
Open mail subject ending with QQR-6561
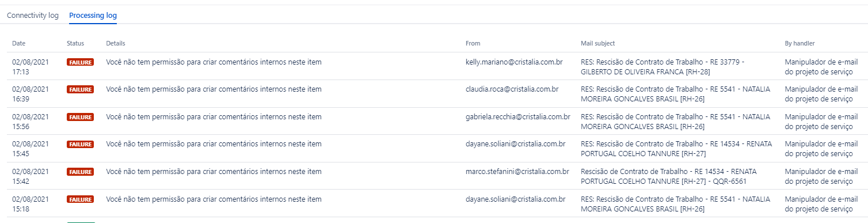click(669, 177)
